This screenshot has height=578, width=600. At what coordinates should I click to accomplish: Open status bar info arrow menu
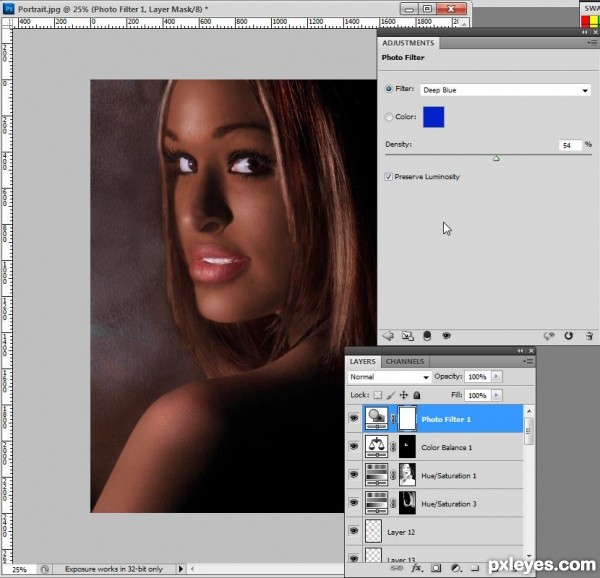click(181, 569)
